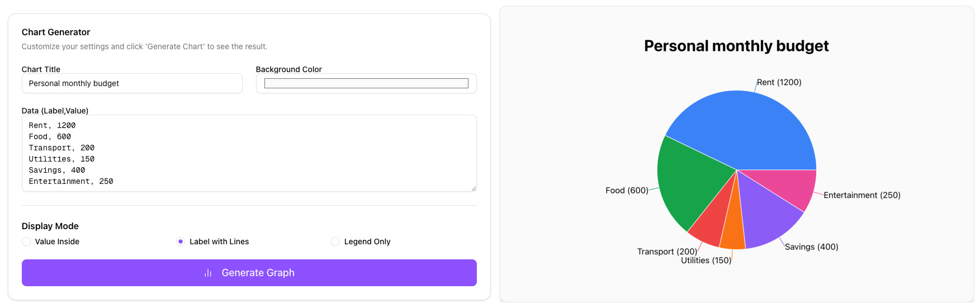Open the Background Color picker swatch
The height and width of the screenshot is (308, 980).
pyautogui.click(x=366, y=83)
